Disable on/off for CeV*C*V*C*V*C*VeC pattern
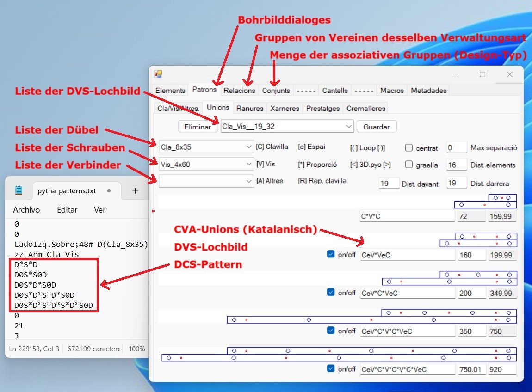Viewport: 532px width, 392px height. [331, 368]
